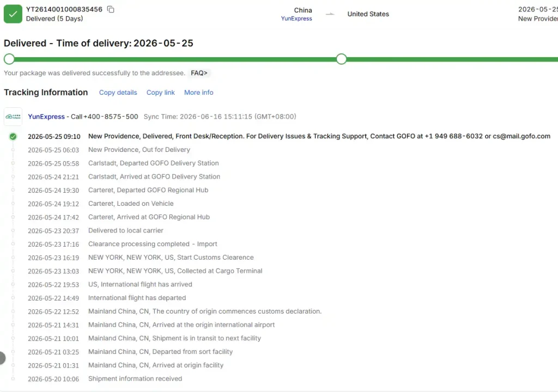Click 'Collected at Cargo Terminal' event
558x392 pixels.
[175, 271]
